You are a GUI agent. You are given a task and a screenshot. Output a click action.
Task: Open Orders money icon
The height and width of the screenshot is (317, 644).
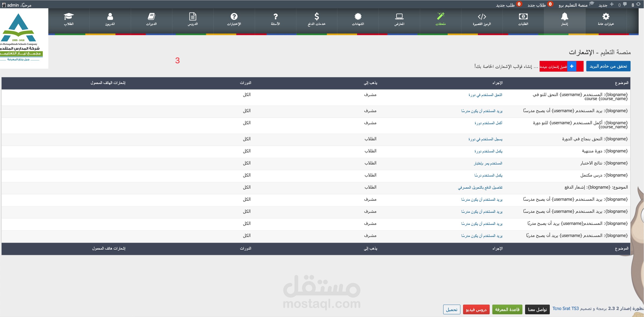(523, 17)
